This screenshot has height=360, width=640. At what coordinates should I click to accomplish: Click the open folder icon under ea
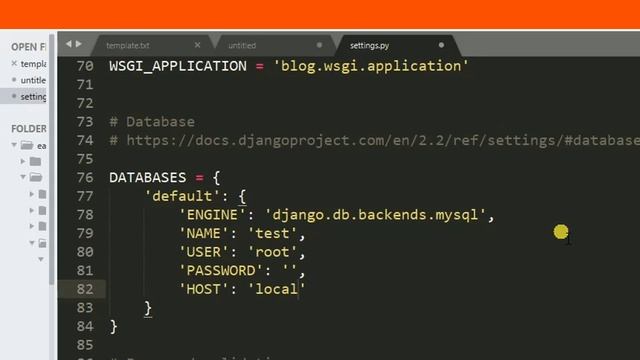click(36, 177)
